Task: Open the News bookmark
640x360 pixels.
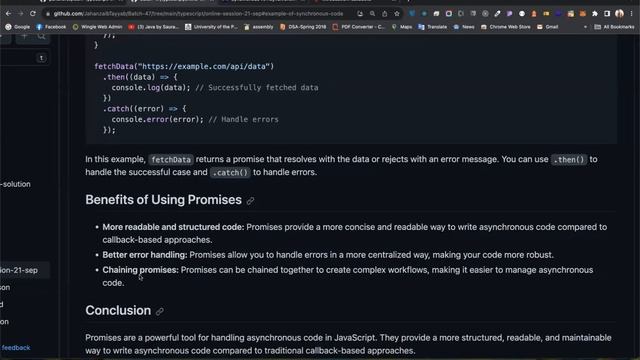Action: coord(464,27)
